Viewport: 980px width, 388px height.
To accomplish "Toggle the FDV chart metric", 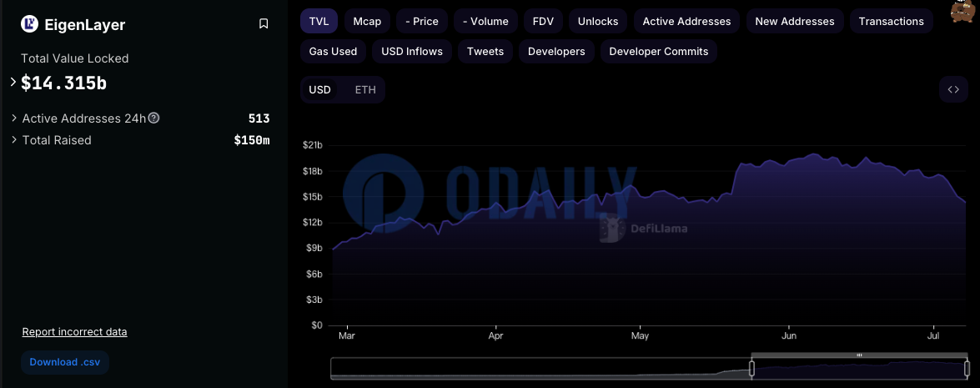I will pyautogui.click(x=543, y=21).
